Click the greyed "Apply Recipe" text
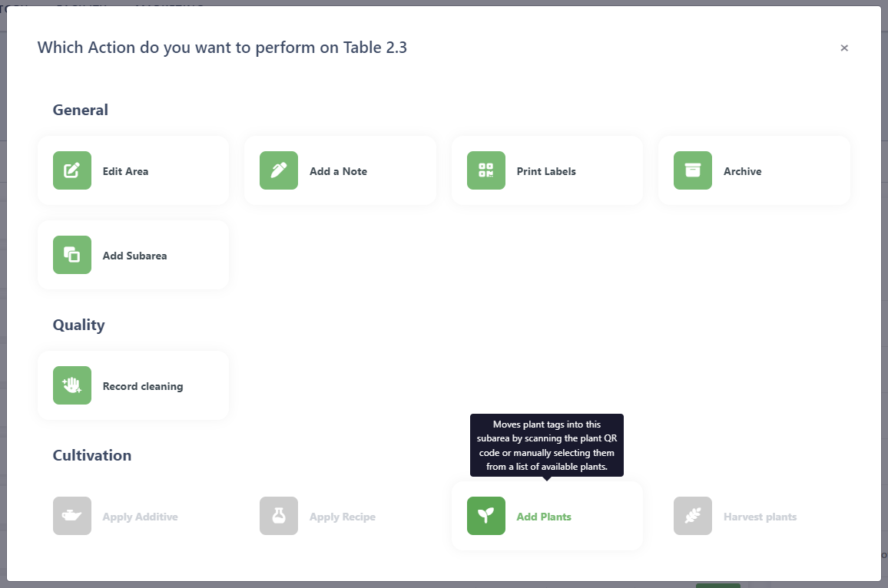The image size is (888, 588). 343,517
